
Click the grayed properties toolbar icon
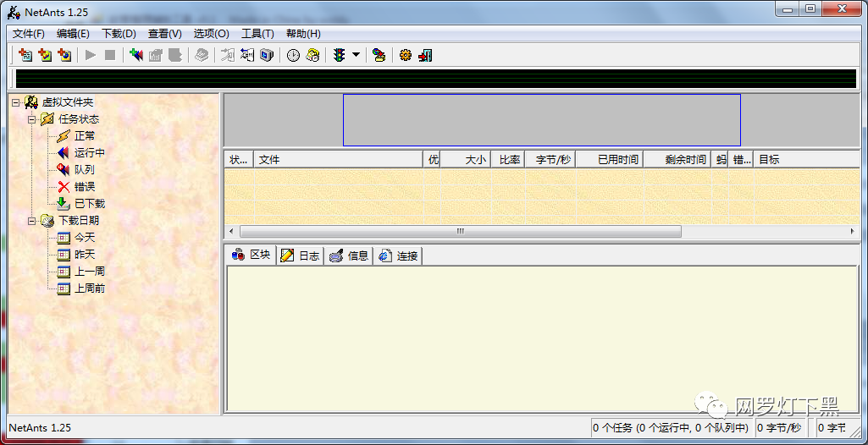point(156,55)
